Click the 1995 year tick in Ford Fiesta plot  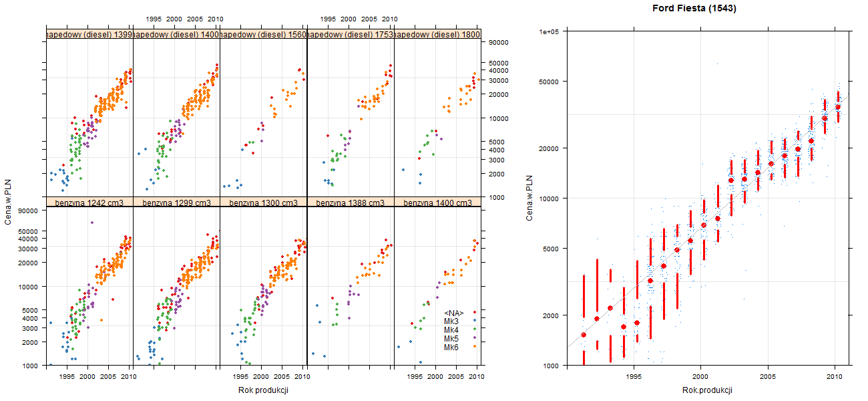point(632,377)
